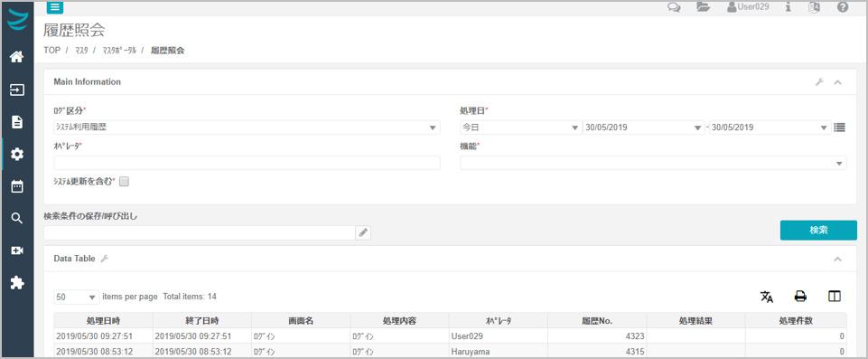This screenshot has height=359, width=868.
Task: Click the info icon in header
Action: [x=788, y=7]
